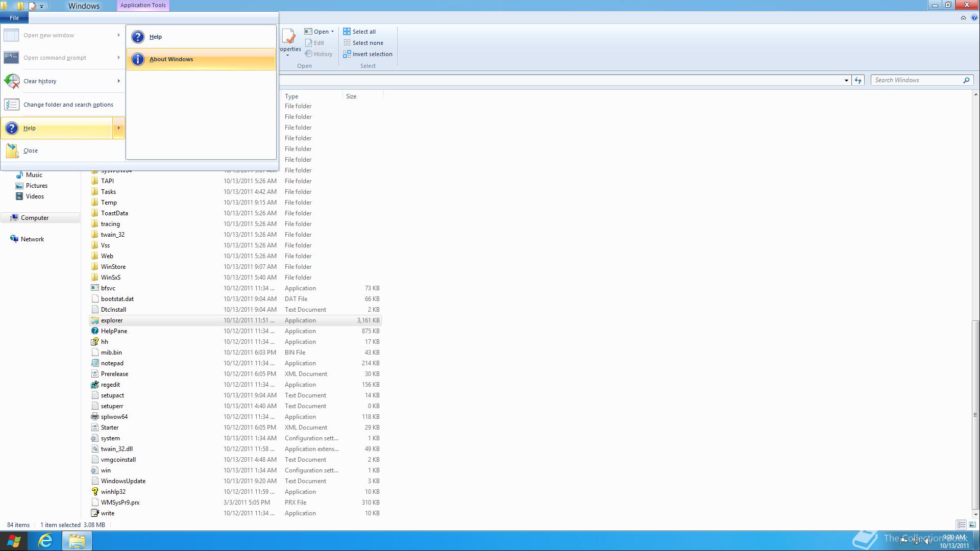Click the splwow64 printer icon
Screen dimensions: 980x551
(x=94, y=417)
